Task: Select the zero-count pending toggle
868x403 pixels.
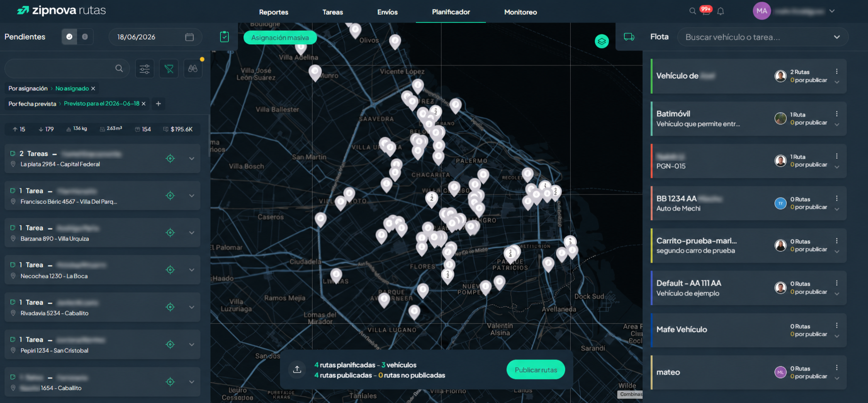Action: pos(85,37)
